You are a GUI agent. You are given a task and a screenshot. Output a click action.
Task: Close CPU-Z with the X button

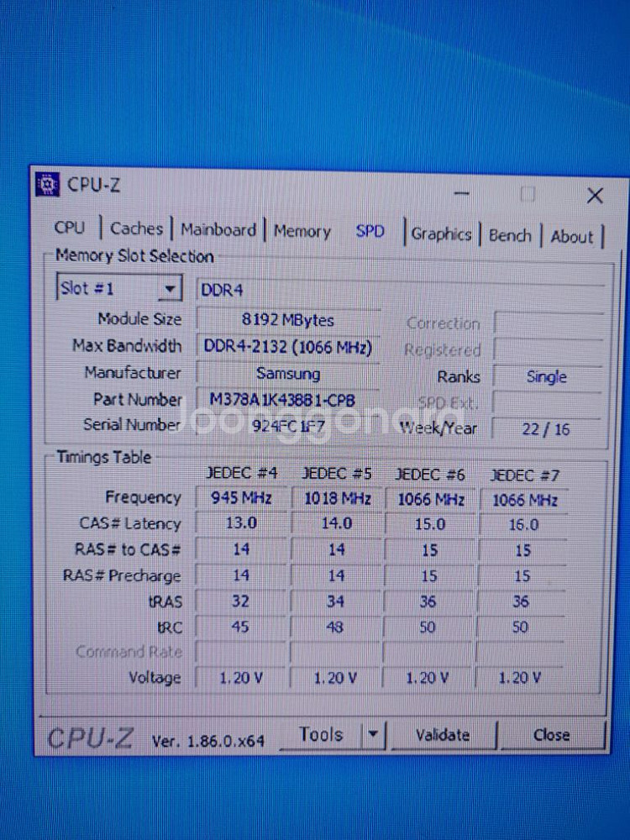click(595, 196)
